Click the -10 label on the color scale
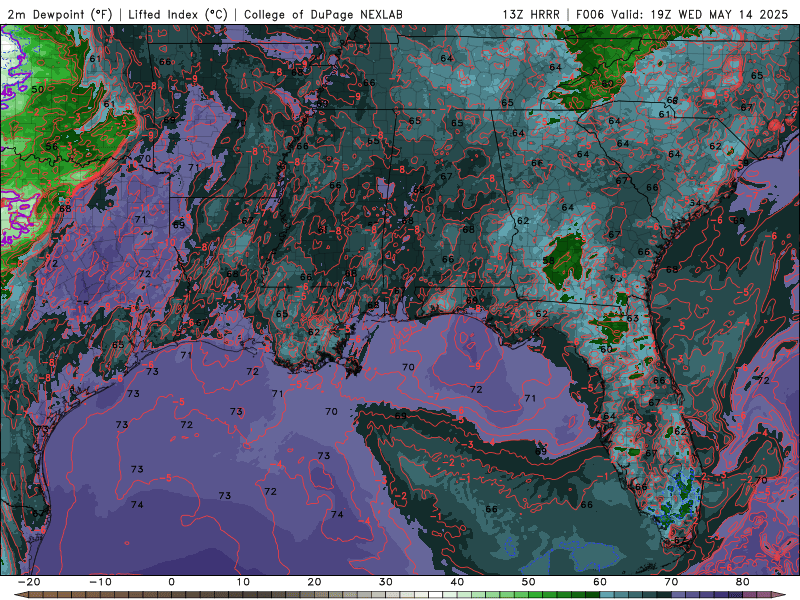Viewport: 800px width, 600px height. [100, 582]
